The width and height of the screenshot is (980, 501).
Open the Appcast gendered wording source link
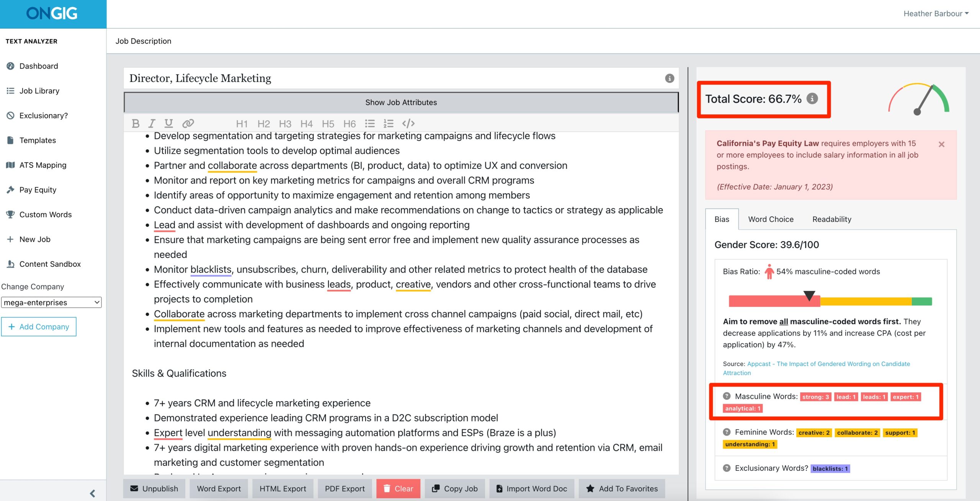[x=816, y=368]
